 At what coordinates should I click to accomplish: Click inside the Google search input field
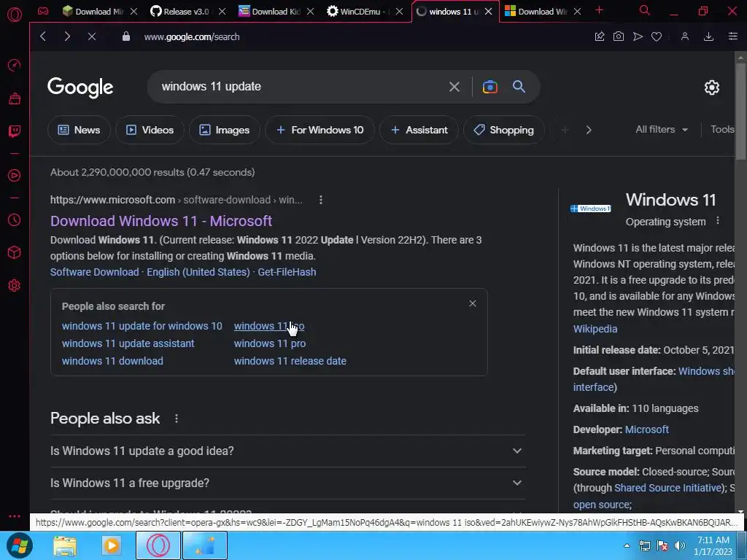point(300,87)
